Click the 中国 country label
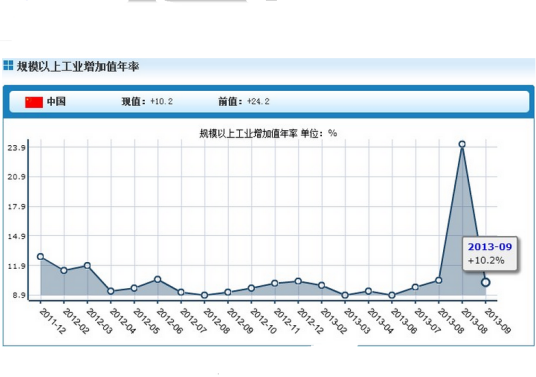536x377 pixels. 56,102
